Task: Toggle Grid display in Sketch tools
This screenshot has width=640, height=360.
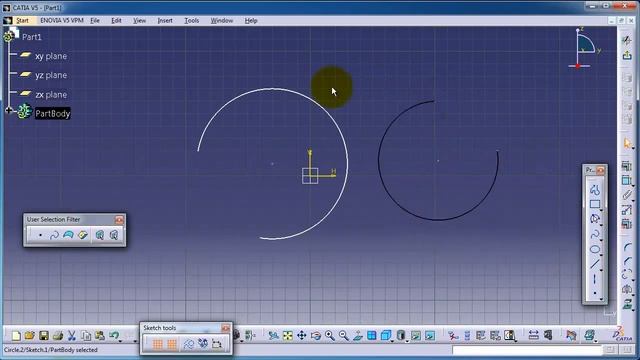Action: point(158,344)
